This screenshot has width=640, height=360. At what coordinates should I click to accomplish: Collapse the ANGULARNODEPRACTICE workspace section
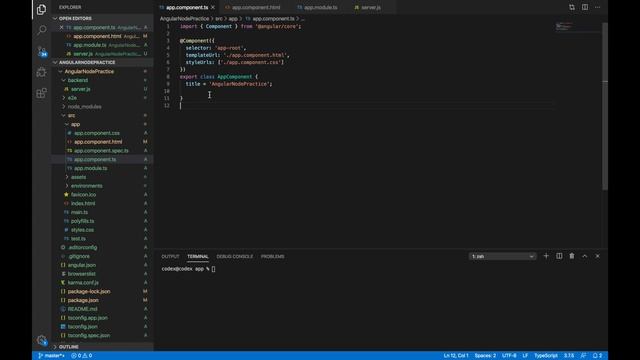(x=55, y=62)
